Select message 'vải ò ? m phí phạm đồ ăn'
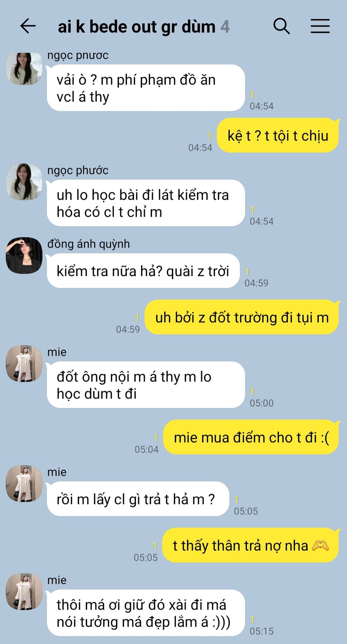Screen dimensions: 347x644 [x=146, y=88]
